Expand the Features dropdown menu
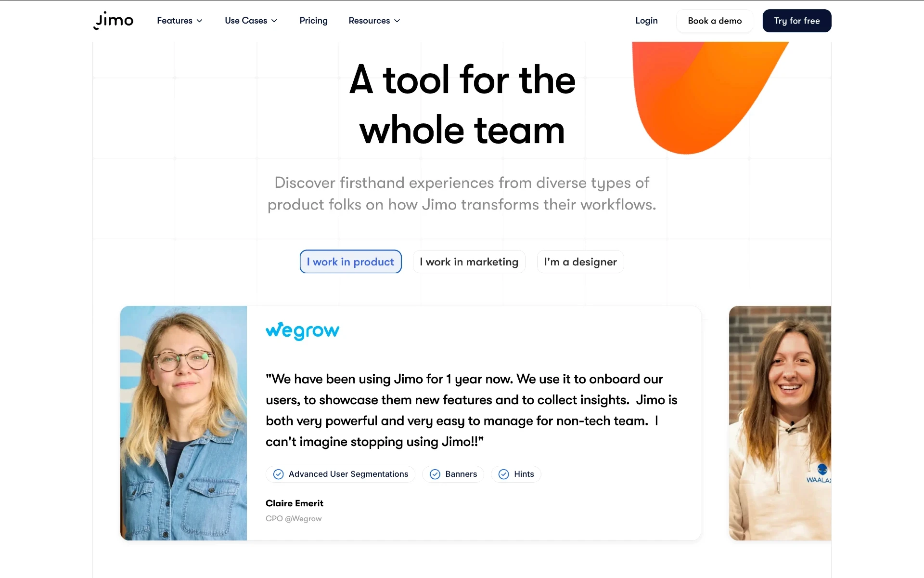The width and height of the screenshot is (924, 578). (x=180, y=21)
